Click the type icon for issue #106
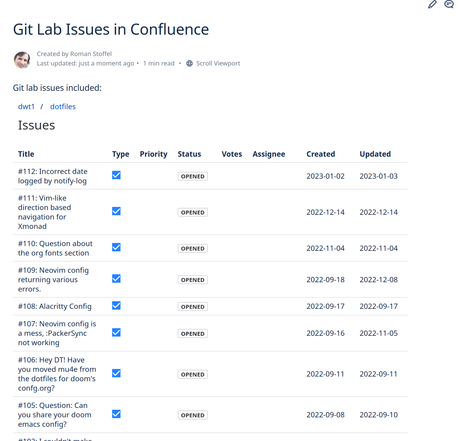The image size is (459, 441). click(116, 373)
